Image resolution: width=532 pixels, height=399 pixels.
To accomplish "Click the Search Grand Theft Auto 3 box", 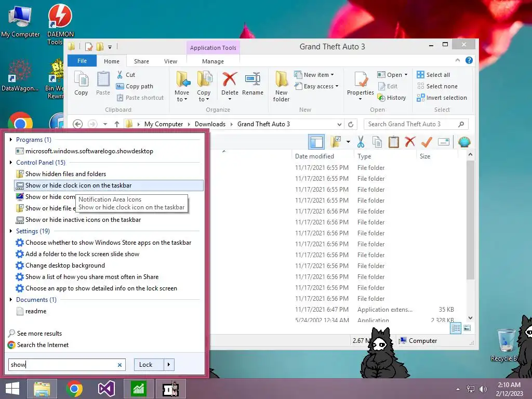I will click(416, 124).
